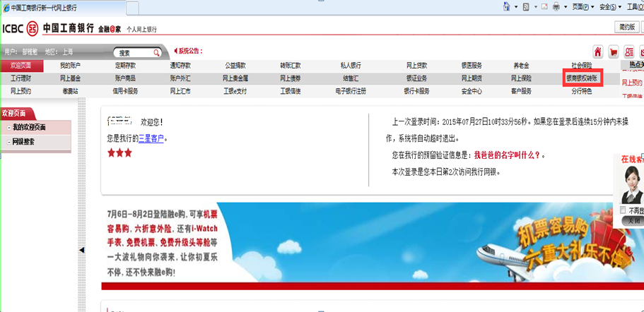Open 转账汇款 from the navigation menu
Screen dimensions: 644x312
pos(292,66)
